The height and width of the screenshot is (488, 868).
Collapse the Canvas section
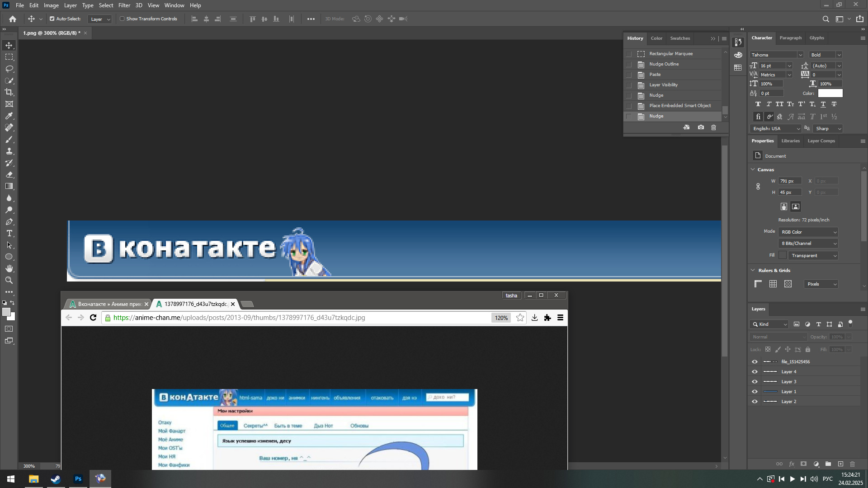[x=753, y=169]
